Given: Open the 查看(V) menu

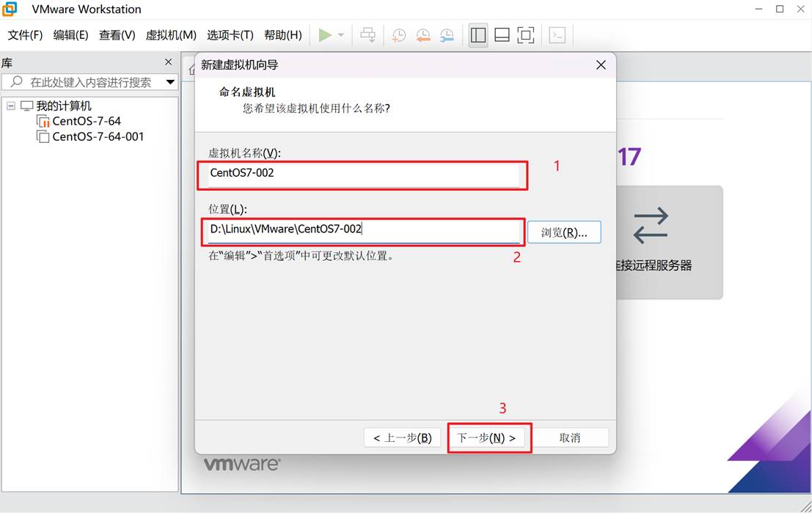Looking at the screenshot, I should 117,35.
